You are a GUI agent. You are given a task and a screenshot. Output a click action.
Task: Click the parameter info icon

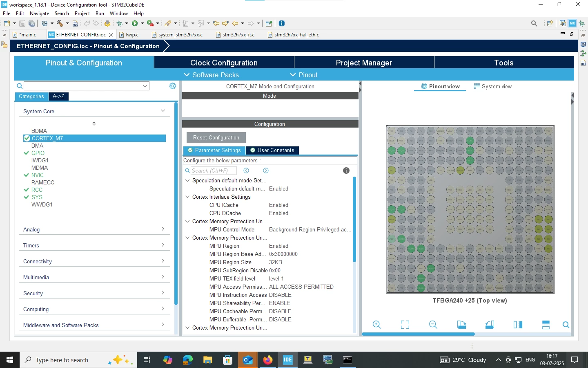(x=346, y=171)
